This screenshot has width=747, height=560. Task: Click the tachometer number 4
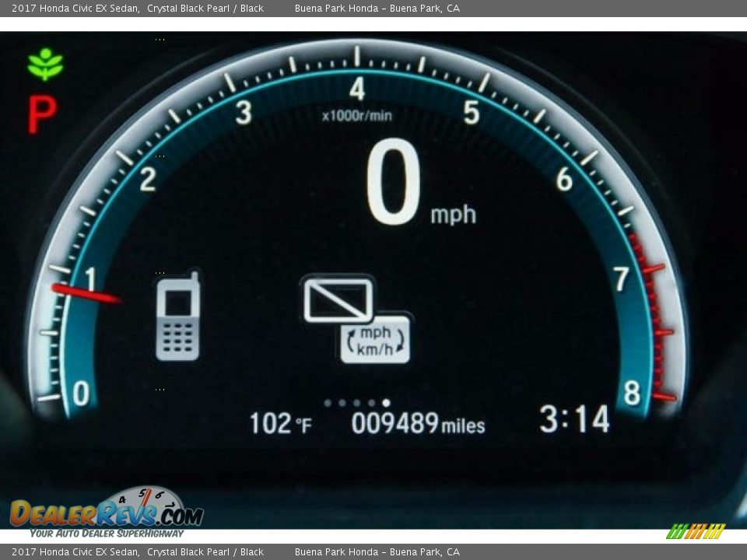357,89
